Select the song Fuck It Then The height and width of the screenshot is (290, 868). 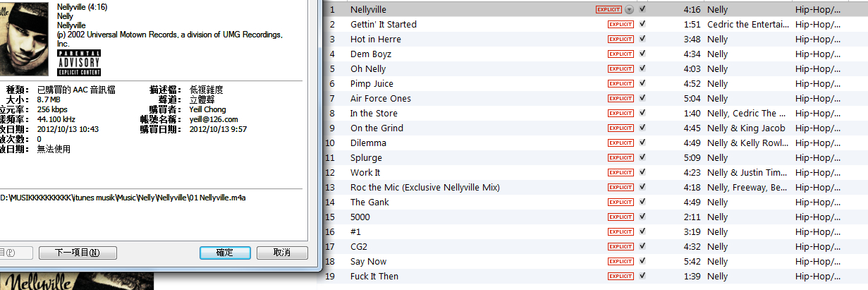[x=374, y=276]
